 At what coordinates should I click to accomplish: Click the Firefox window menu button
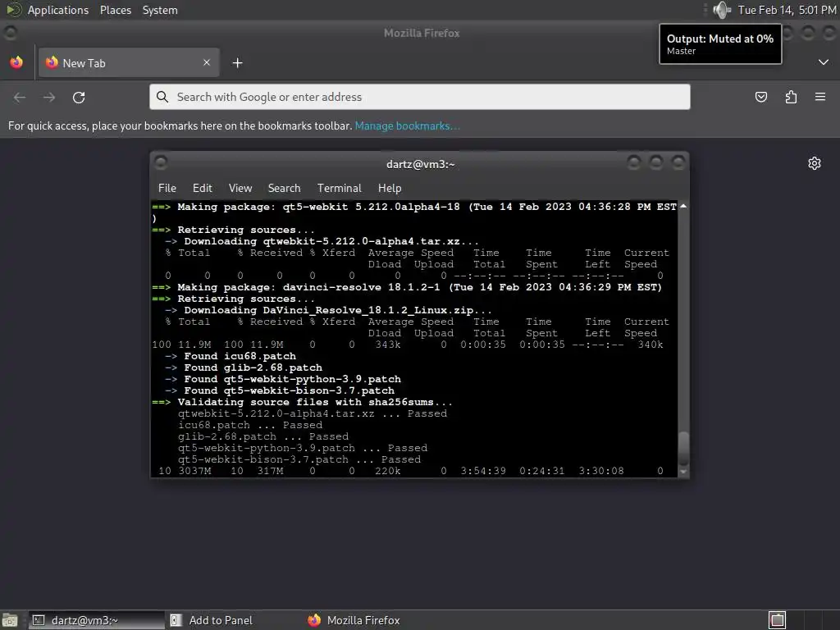point(10,33)
